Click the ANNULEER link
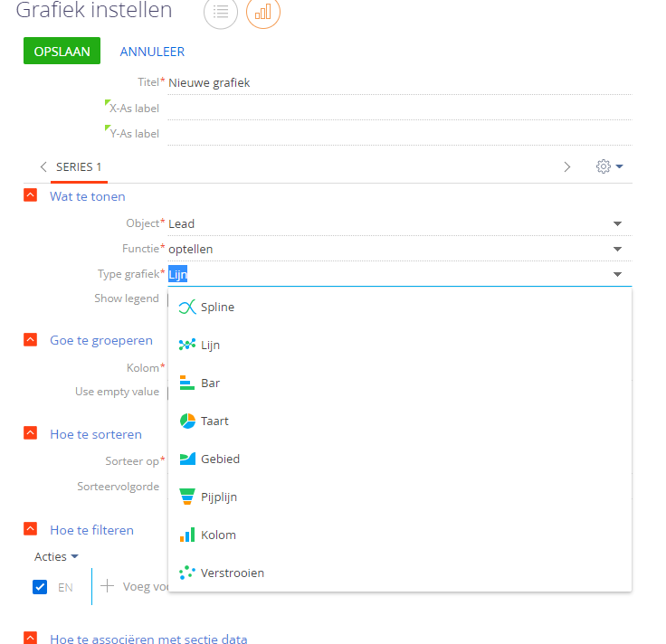666x644 pixels. (152, 52)
